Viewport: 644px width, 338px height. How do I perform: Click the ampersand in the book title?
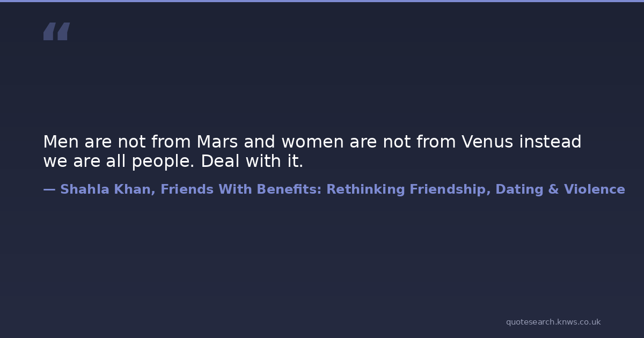pyautogui.click(x=553, y=189)
